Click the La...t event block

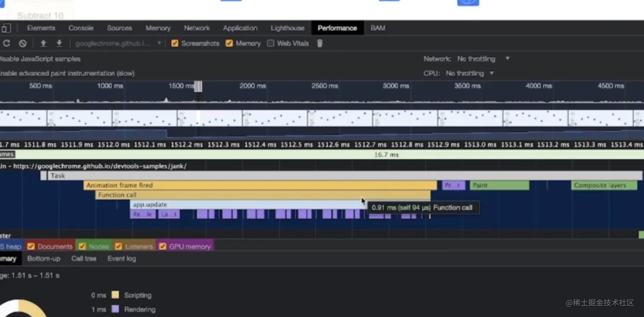(169, 214)
